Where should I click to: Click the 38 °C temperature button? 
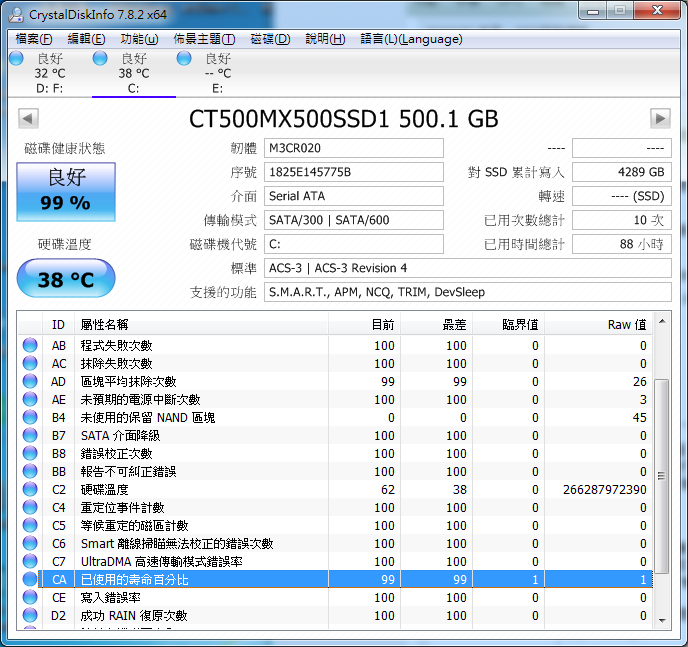point(66,278)
